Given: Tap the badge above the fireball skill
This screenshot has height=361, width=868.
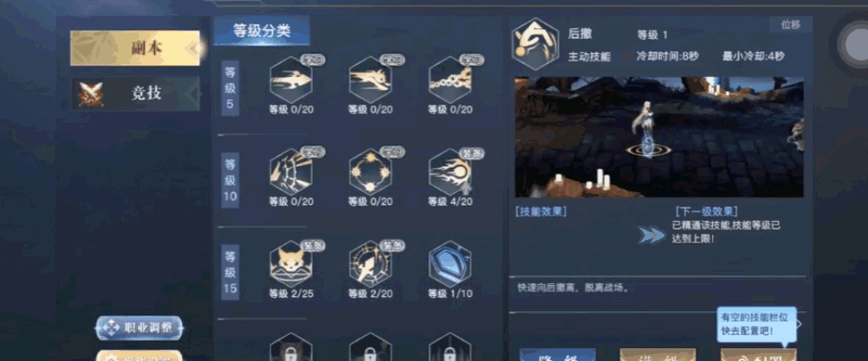Looking at the screenshot, I should (472, 153).
